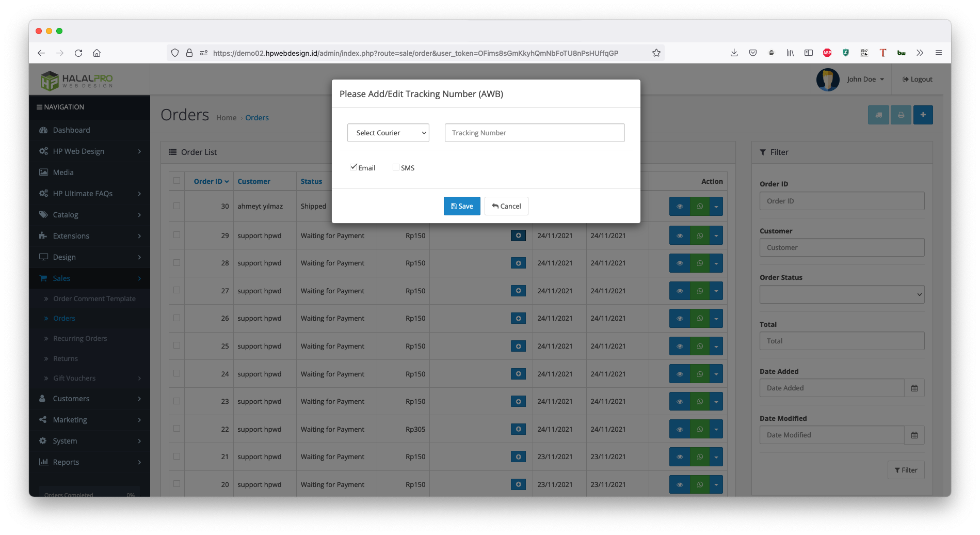Image resolution: width=980 pixels, height=535 pixels.
Task: Open Recurring Orders in sidebar
Action: [80, 338]
